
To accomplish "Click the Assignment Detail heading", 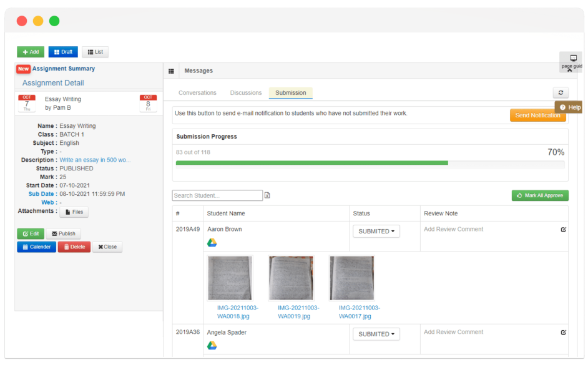I will pos(53,83).
